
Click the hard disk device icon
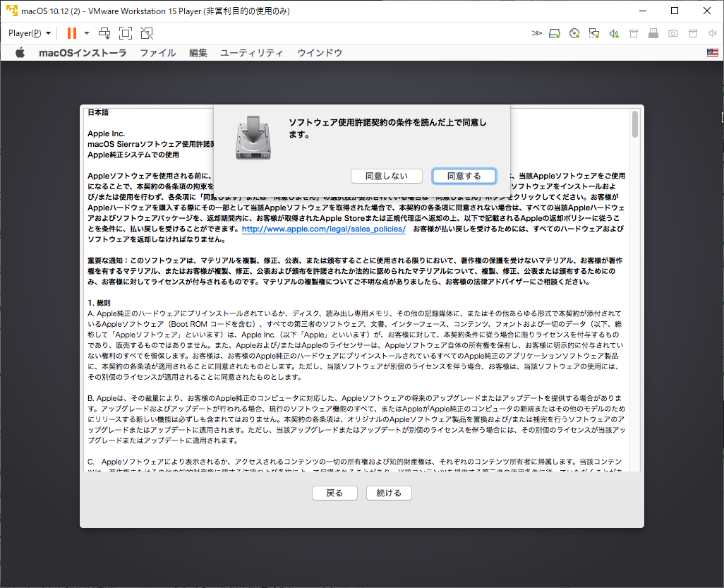click(555, 33)
